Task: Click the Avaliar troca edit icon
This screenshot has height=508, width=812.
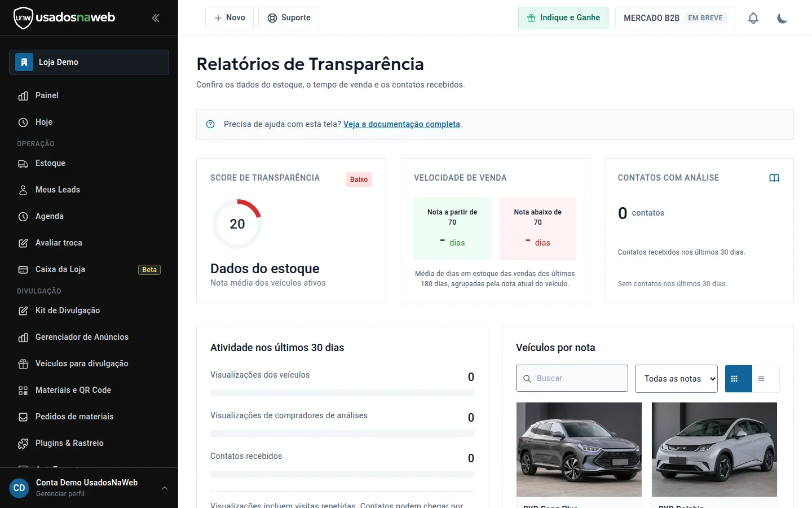Action: point(23,243)
